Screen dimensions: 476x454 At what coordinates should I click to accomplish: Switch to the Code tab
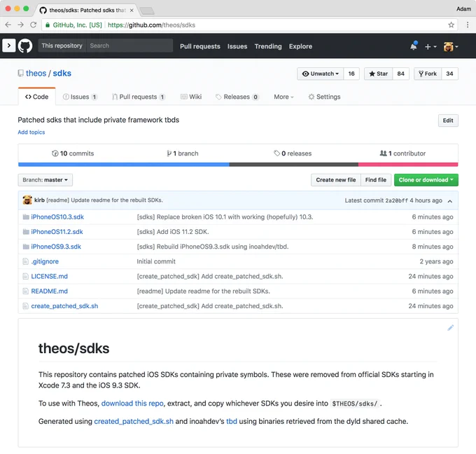click(x=36, y=97)
